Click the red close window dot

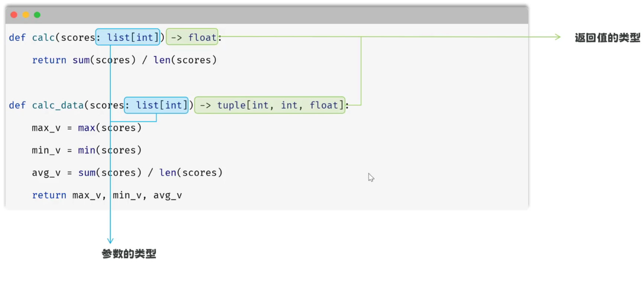[x=14, y=15]
